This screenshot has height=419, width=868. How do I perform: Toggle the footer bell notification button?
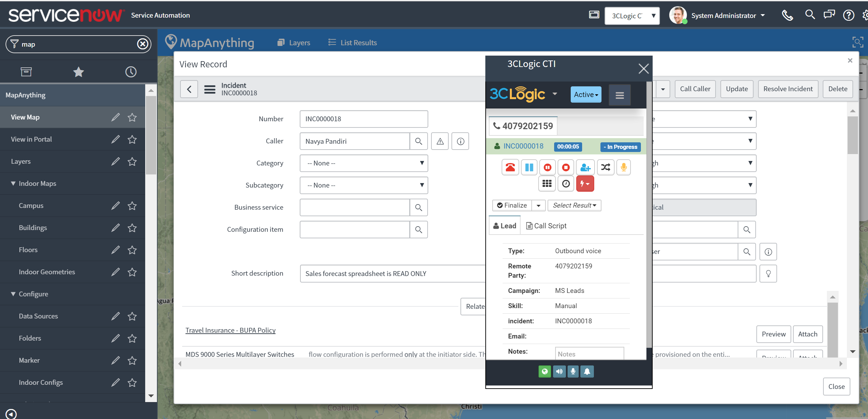point(587,372)
